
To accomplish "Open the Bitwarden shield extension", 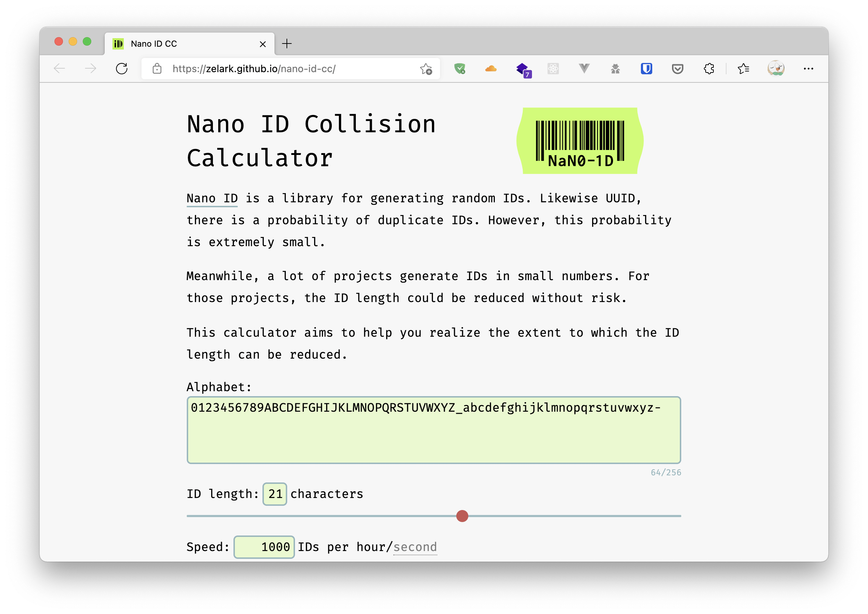I will click(x=647, y=68).
